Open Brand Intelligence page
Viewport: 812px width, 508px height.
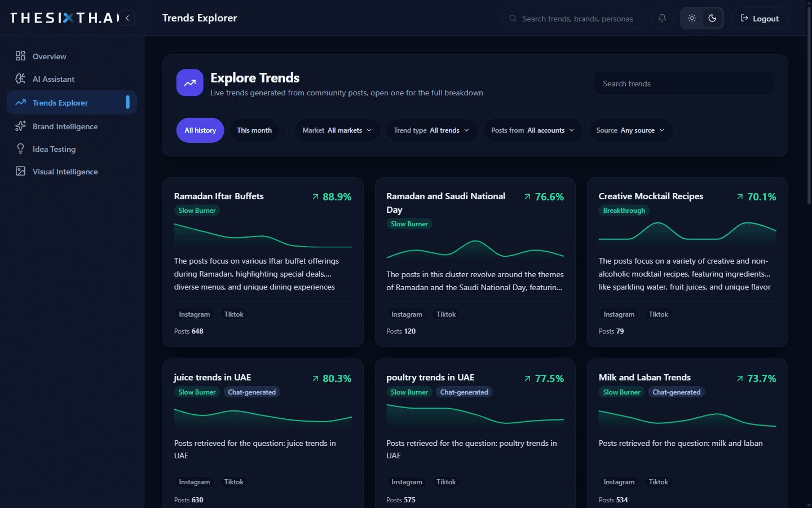(72, 126)
